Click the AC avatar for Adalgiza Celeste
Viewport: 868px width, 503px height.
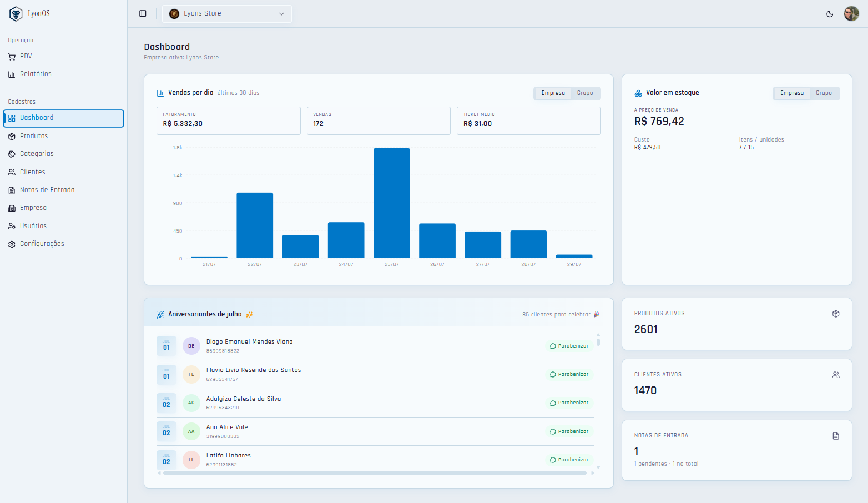pyautogui.click(x=191, y=403)
